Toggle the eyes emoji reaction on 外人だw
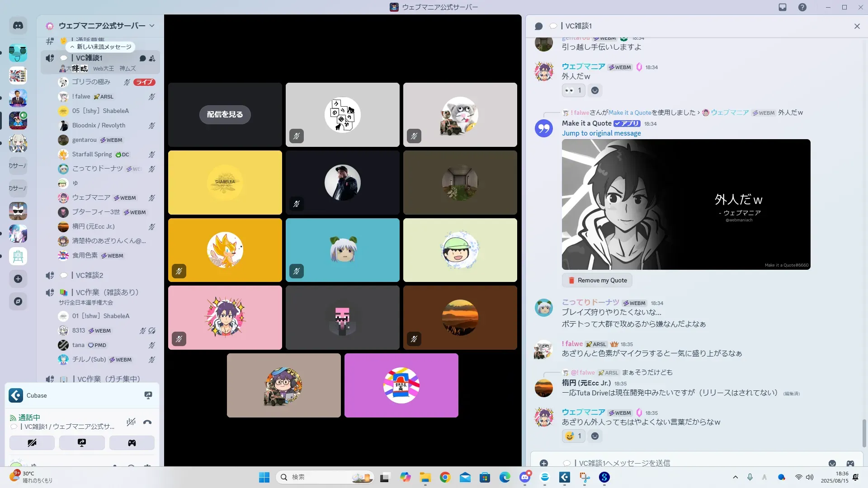 [x=573, y=90]
